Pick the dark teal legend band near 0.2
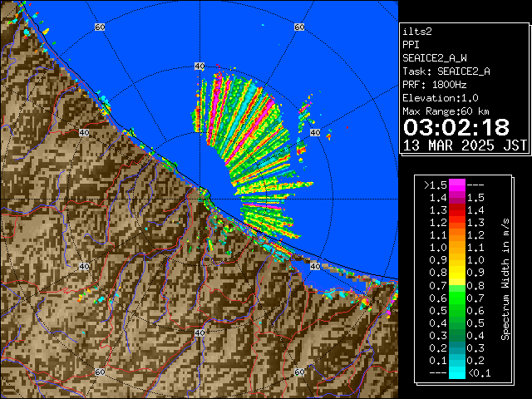Image resolution: width=532 pixels, height=399 pixels. tap(457, 347)
